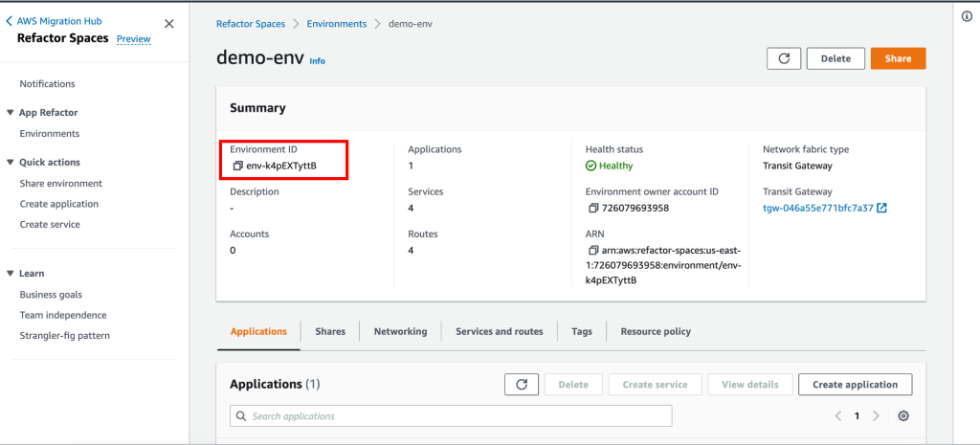Click the Share button
The width and height of the screenshot is (980, 445).
point(898,58)
